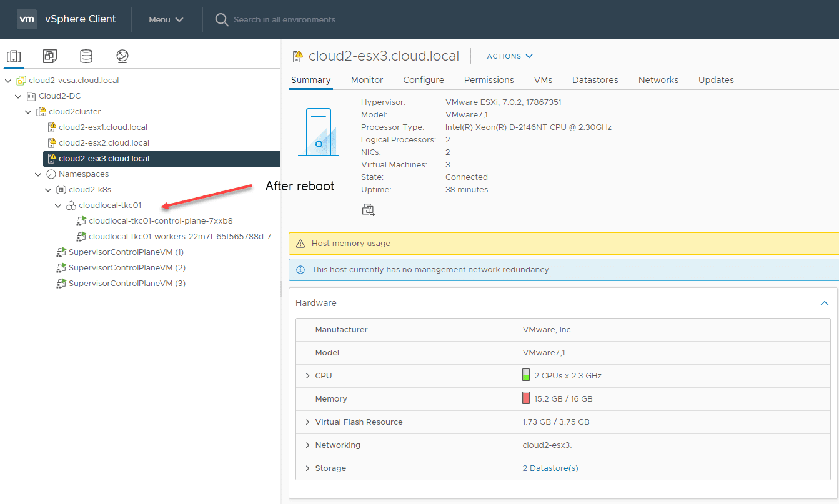Viewport: 839px width, 504px height.
Task: Click the vmware logo in header
Action: (26, 19)
